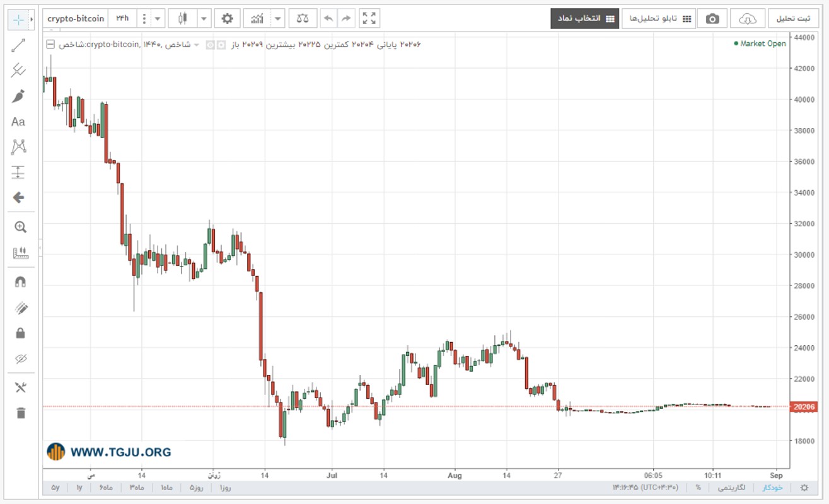Click the undo arrow
This screenshot has height=504, width=829.
[x=328, y=19]
